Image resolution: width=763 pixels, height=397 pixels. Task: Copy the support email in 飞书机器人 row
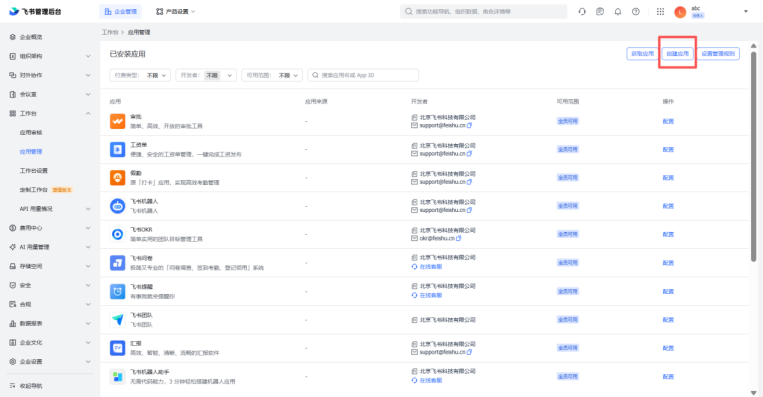point(470,210)
